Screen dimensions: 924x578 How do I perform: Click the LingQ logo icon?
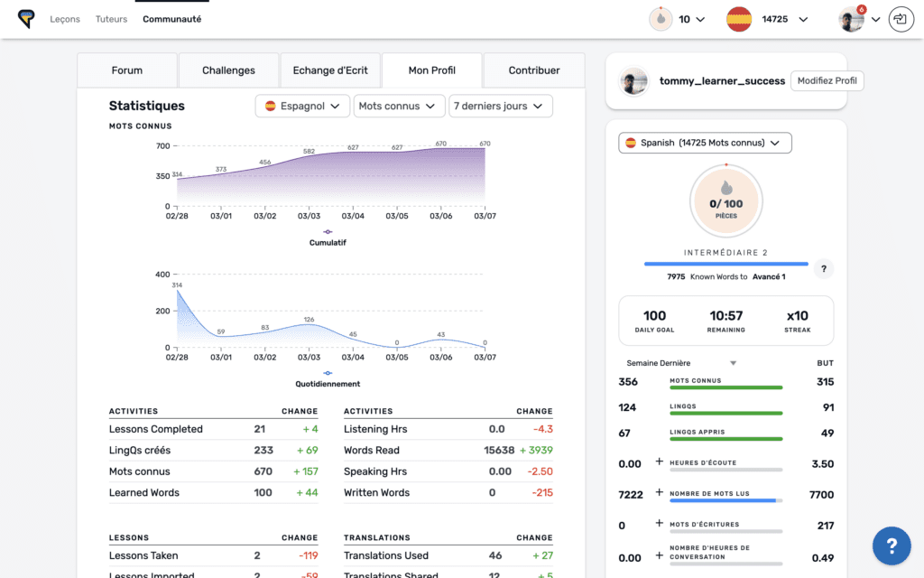[x=26, y=19]
